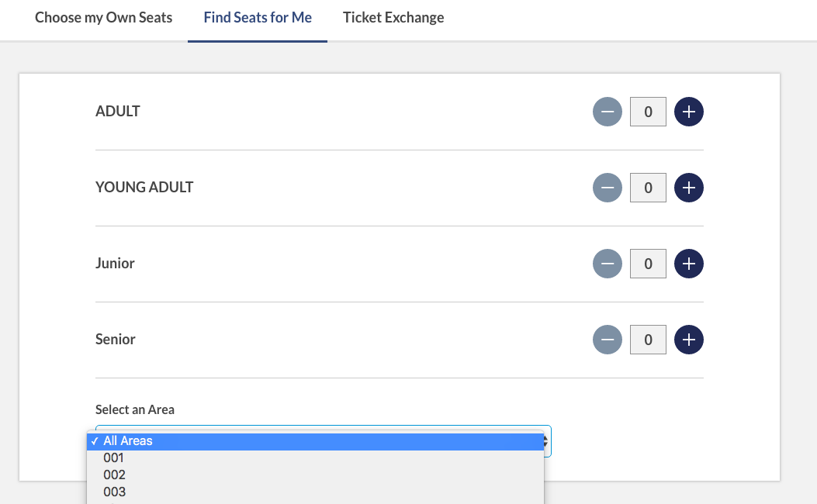Pick area 003 from the dropdown

114,492
